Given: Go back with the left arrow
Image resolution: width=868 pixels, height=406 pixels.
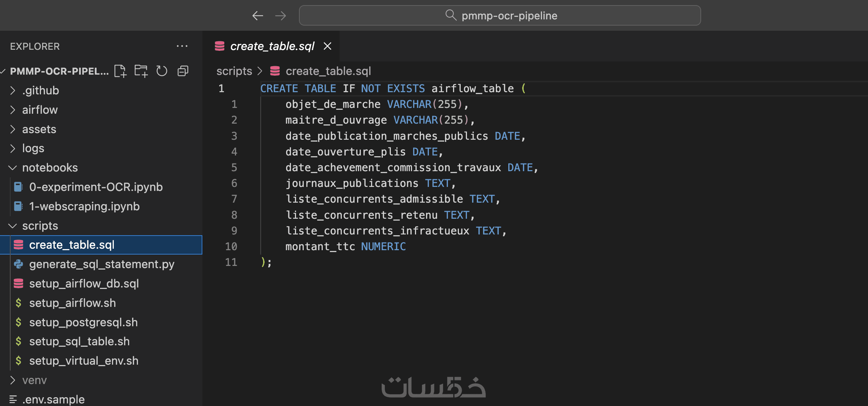Looking at the screenshot, I should tap(258, 16).
